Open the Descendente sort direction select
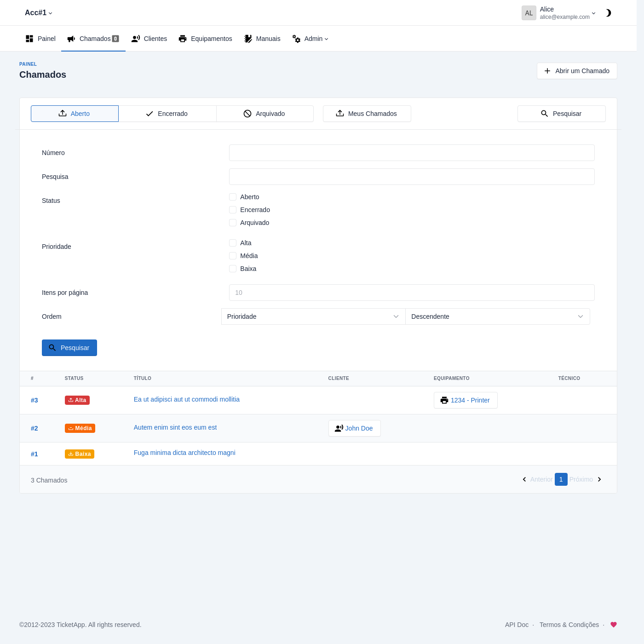This screenshot has height=644, width=644. tap(498, 316)
